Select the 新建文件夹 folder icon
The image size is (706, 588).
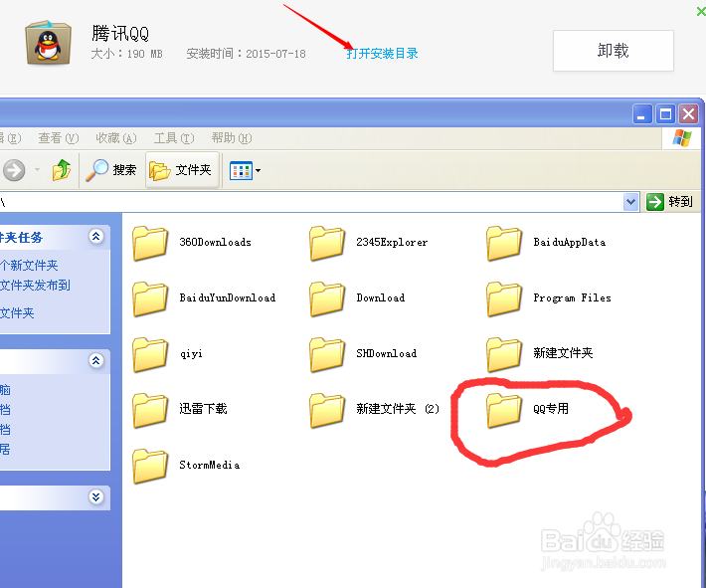pos(504,354)
